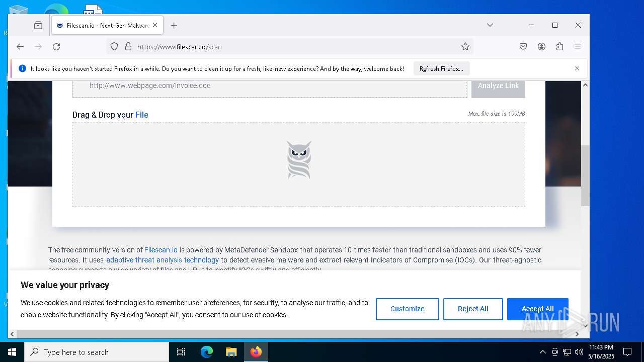Click the owl logo in drop zone

299,160
